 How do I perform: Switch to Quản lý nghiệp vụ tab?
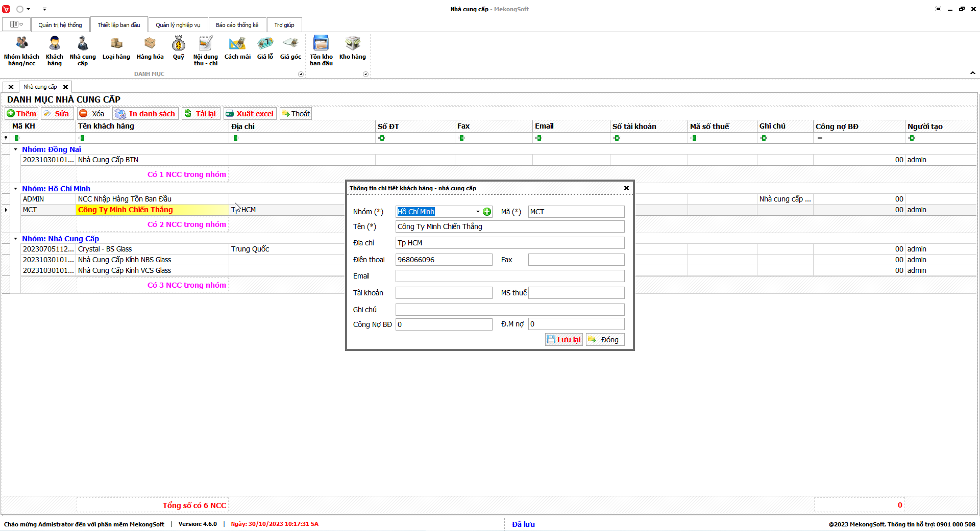178,25
